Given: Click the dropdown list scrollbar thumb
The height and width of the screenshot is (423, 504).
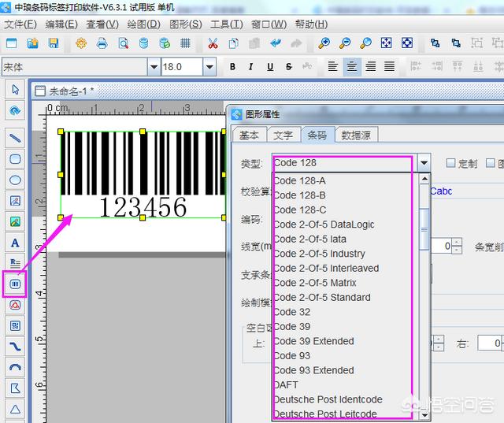Looking at the screenshot, I should point(424,229).
